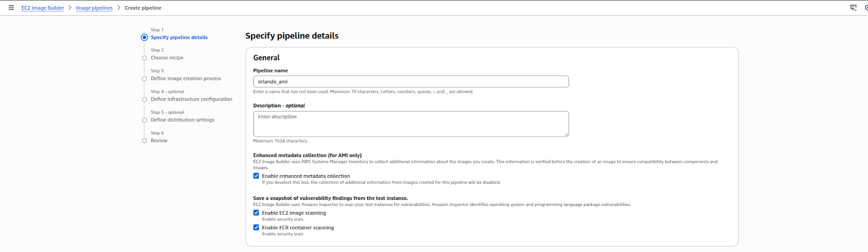Image resolution: width=868 pixels, height=252 pixels.
Task: Open EC2 Image Builder breadcrumb link
Action: [43, 8]
